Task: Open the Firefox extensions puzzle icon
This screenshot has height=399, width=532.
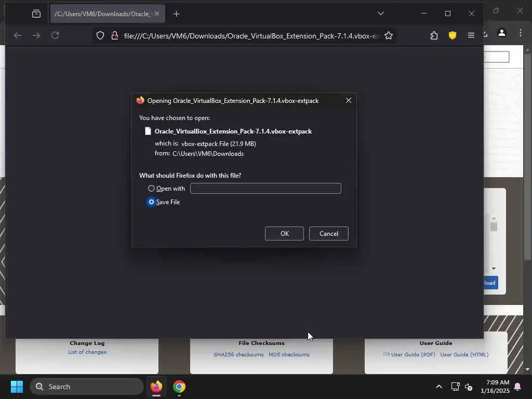Action: (x=434, y=36)
